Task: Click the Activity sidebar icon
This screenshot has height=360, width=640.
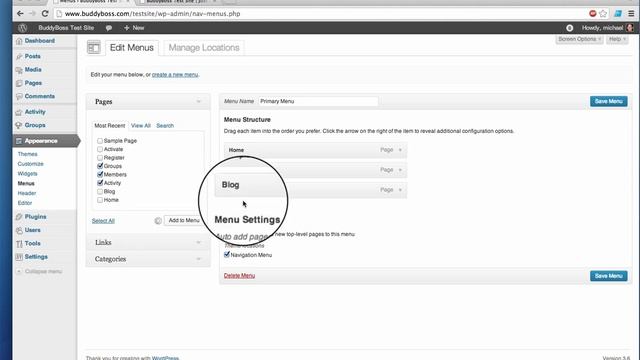Action: pos(19,112)
